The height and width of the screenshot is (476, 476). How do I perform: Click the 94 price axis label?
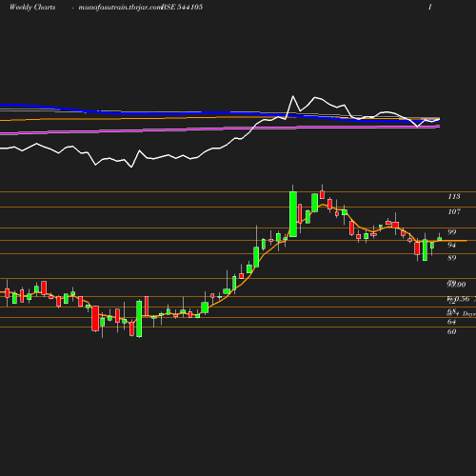[x=452, y=245]
